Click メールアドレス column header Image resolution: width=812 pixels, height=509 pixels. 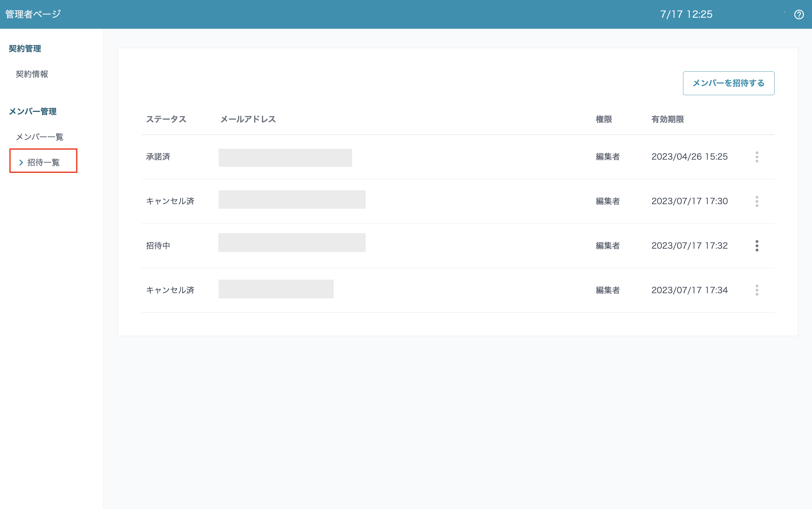click(x=248, y=119)
